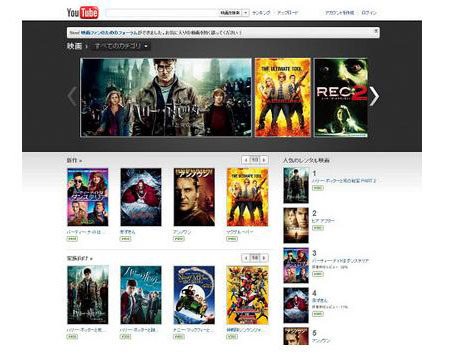Open rank 5 アンノウン thumbnail
The width and height of the screenshot is (462, 360).
point(296,336)
